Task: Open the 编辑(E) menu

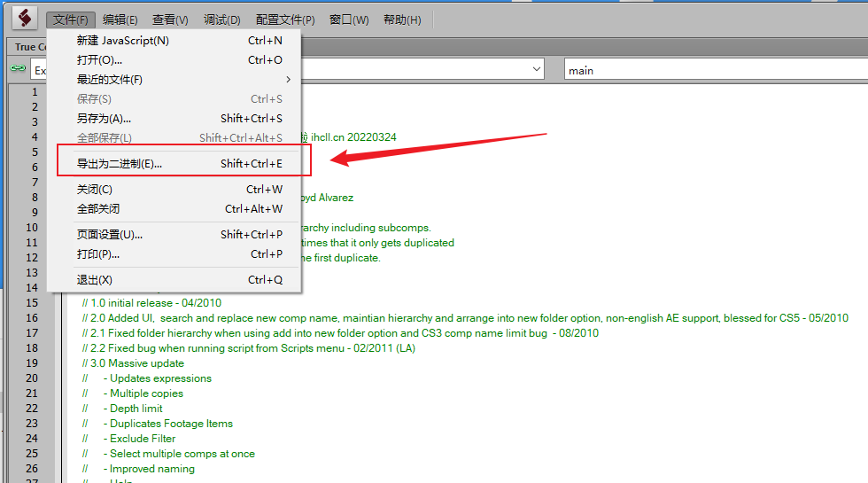Action: tap(120, 19)
